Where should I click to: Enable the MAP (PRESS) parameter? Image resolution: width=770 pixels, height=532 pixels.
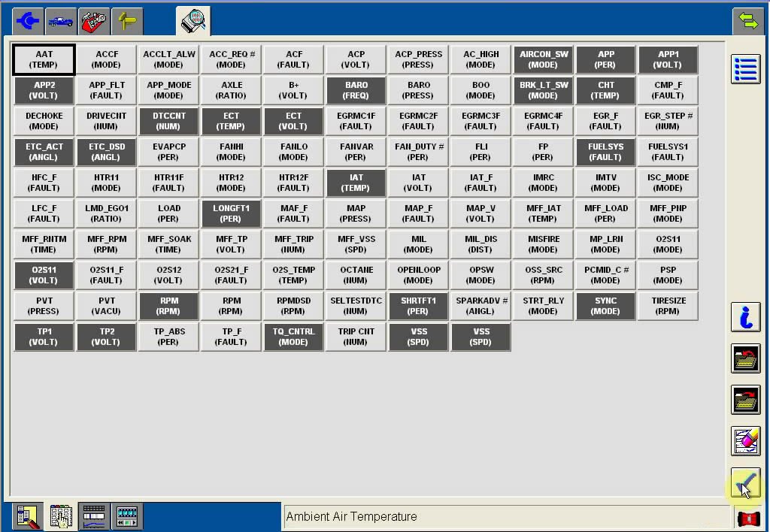click(356, 214)
